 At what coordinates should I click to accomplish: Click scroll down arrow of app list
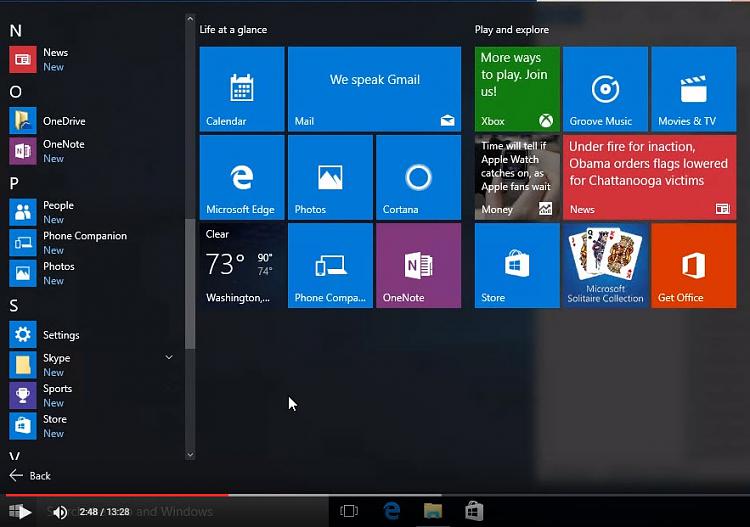(190, 455)
